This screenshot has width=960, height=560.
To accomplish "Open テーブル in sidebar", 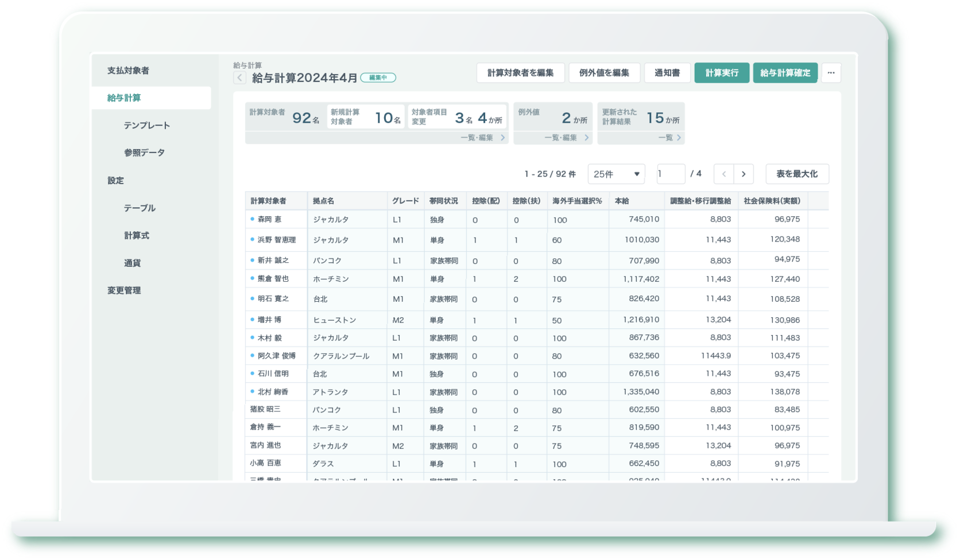I will (140, 208).
